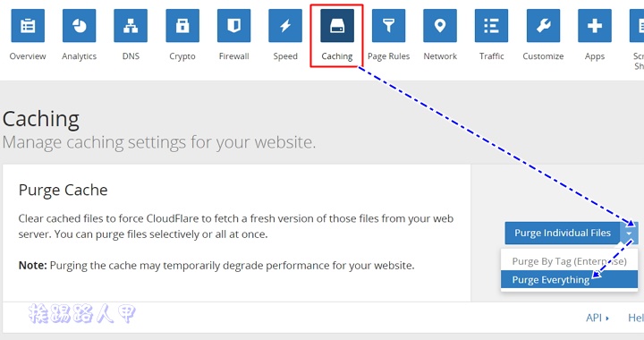Choose Purge Everything from the dropdown
Image resolution: width=644 pixels, height=340 pixels.
[x=569, y=280]
